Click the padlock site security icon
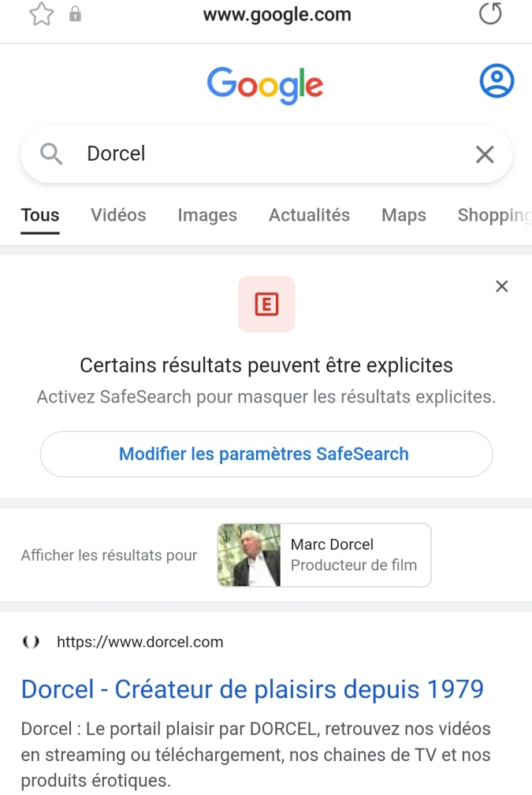 [76, 15]
